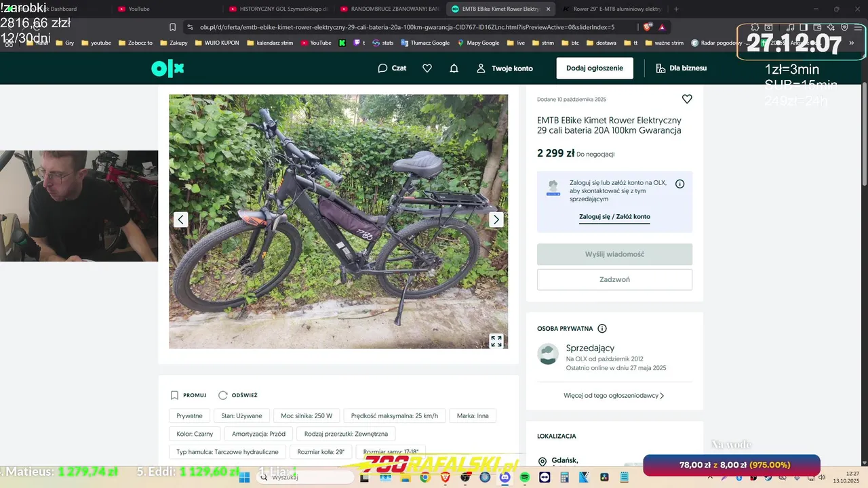Open Tłumacz Google bookmark
This screenshot has width=868, height=488.
click(x=425, y=43)
